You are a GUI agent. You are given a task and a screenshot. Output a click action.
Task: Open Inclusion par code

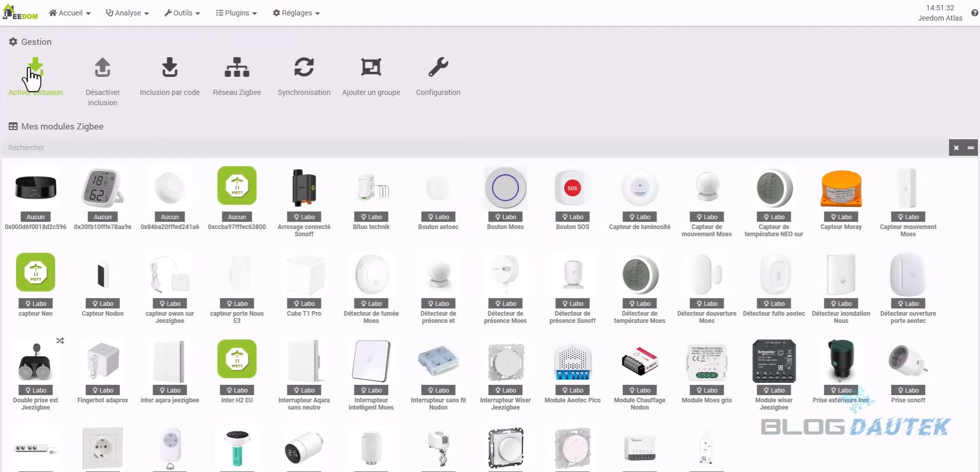tap(170, 68)
